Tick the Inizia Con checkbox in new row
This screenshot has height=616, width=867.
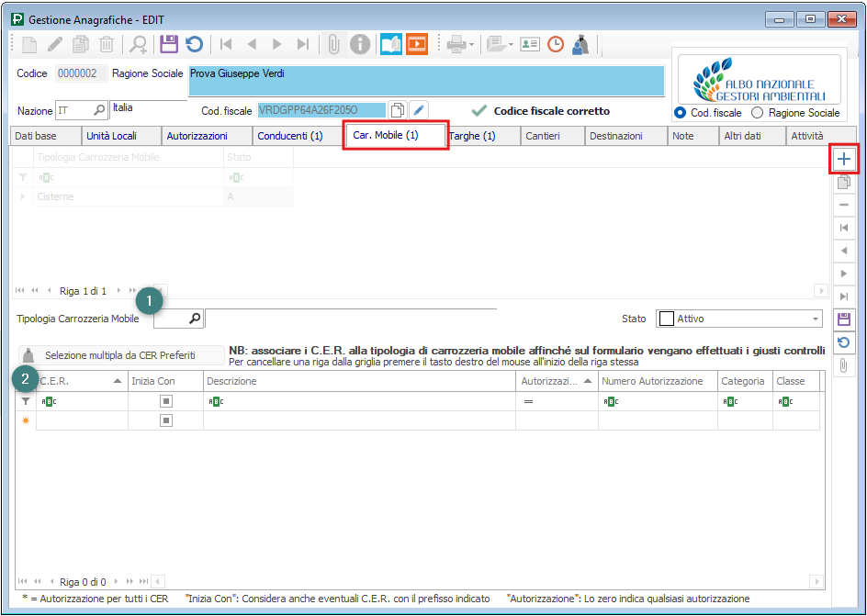pos(165,420)
